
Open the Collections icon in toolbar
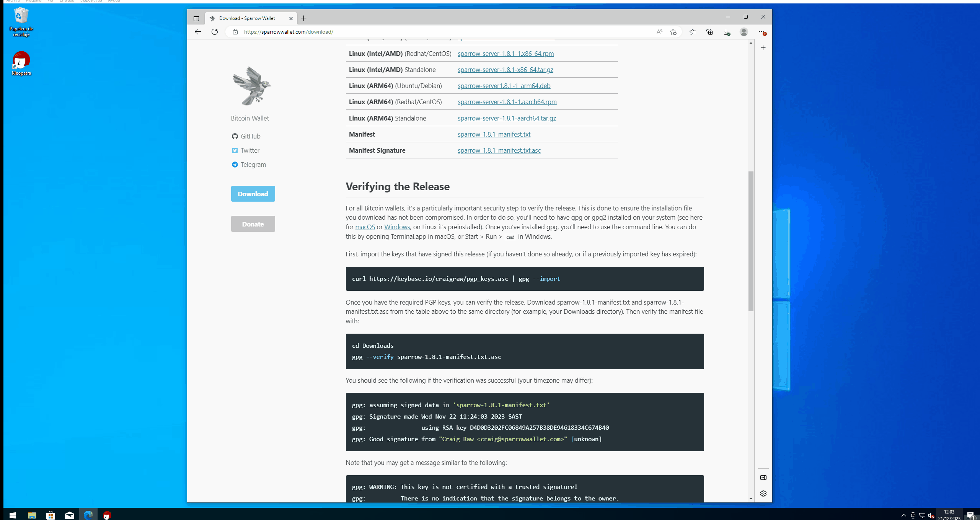(x=709, y=32)
